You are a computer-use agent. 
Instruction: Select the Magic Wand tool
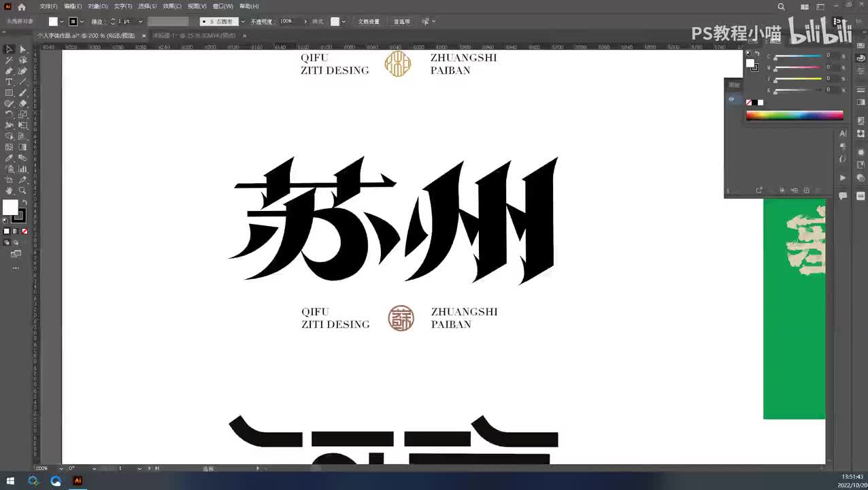(9, 60)
